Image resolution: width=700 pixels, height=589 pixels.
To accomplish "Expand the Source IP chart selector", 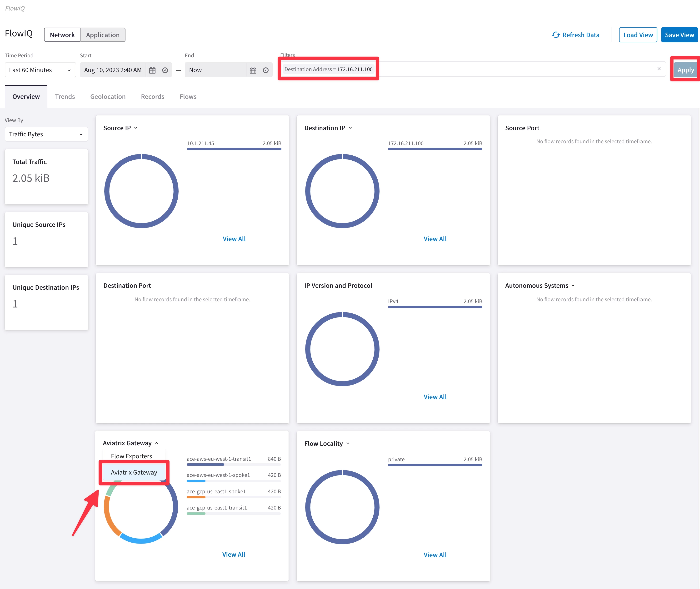I will tap(135, 128).
